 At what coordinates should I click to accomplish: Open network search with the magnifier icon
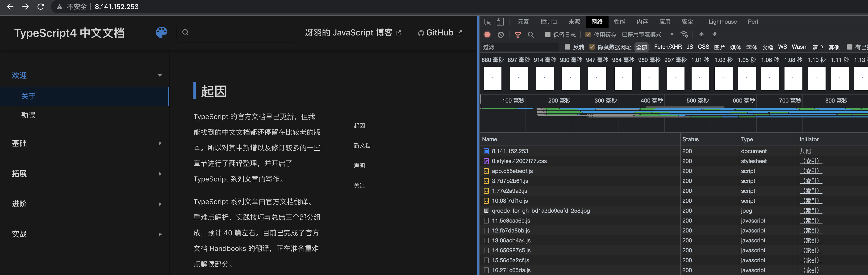pyautogui.click(x=531, y=34)
